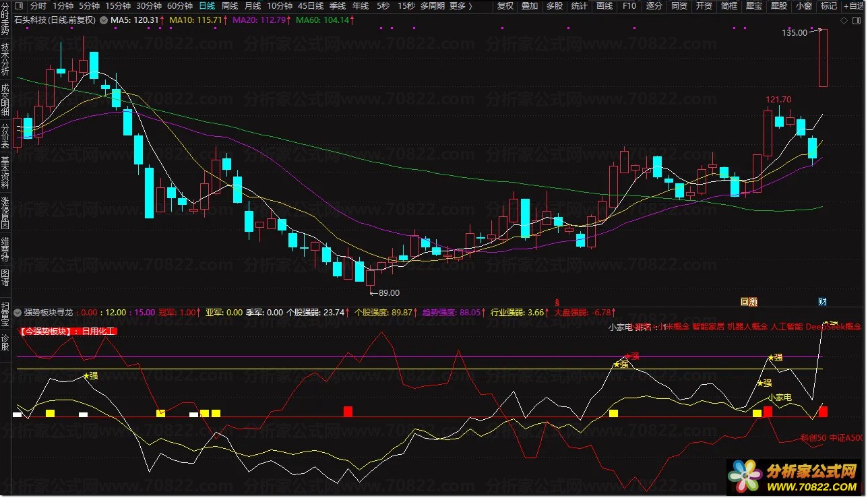The width and height of the screenshot is (868, 498).
Task: Toggle 叠加 overlay mode
Action: click(530, 5)
